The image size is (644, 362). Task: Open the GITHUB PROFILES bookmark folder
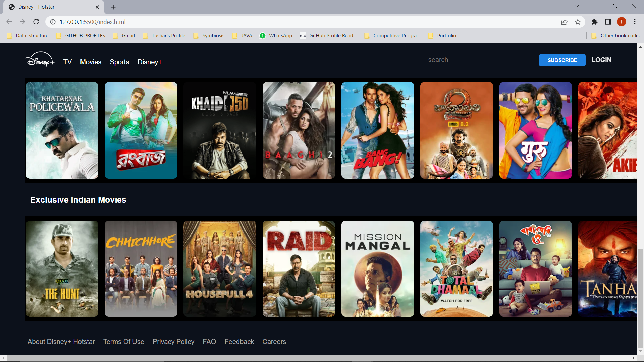pos(81,36)
